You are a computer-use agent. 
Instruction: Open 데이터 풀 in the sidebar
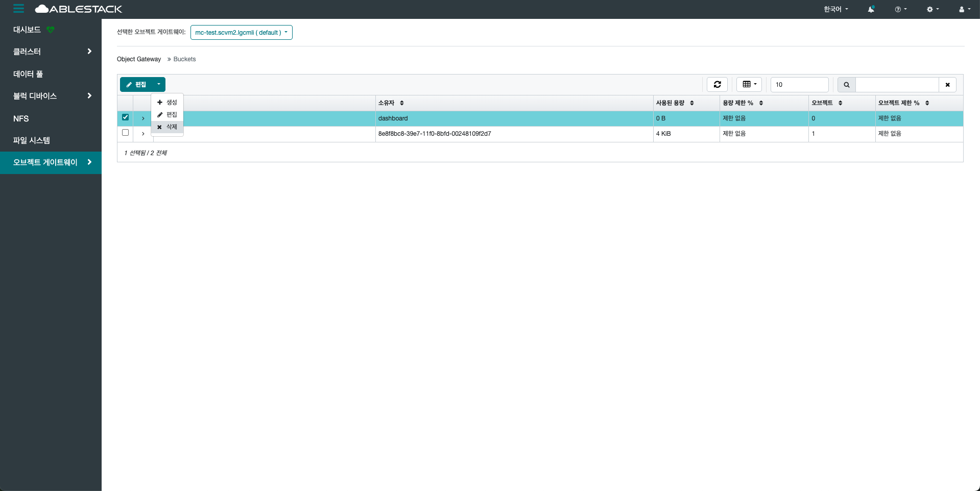tap(51, 74)
